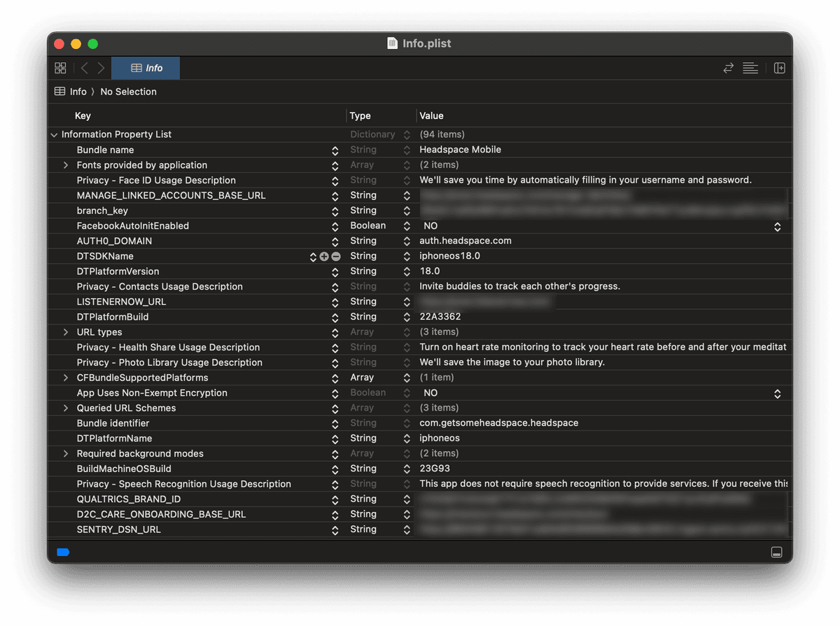Click the Value column header

431,115
